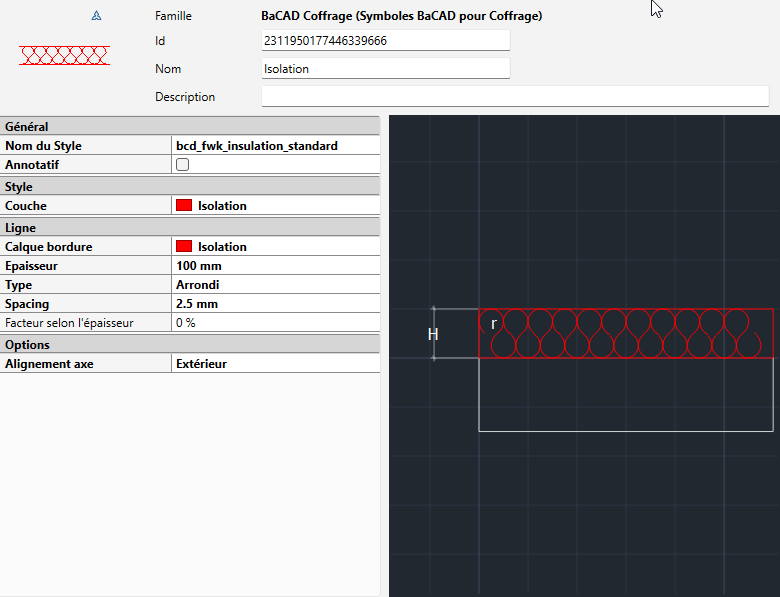Click the Annotatif property label
Screen dimensions: 780x597
click(32, 165)
